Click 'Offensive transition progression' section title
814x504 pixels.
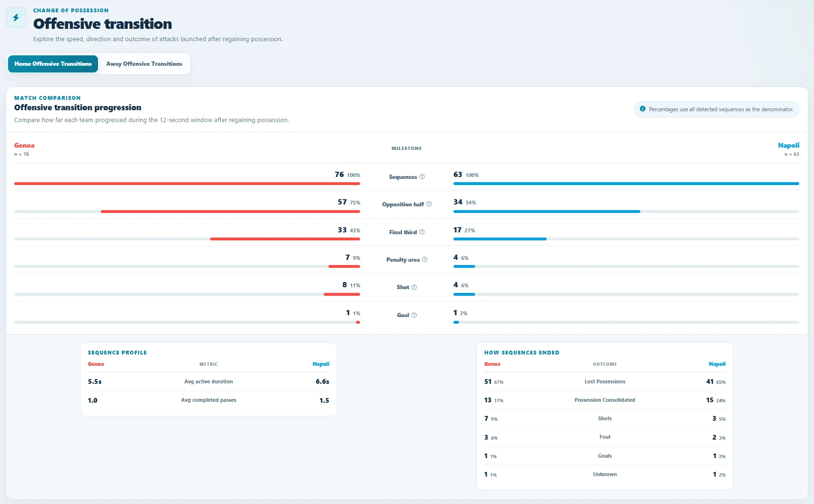coord(78,107)
